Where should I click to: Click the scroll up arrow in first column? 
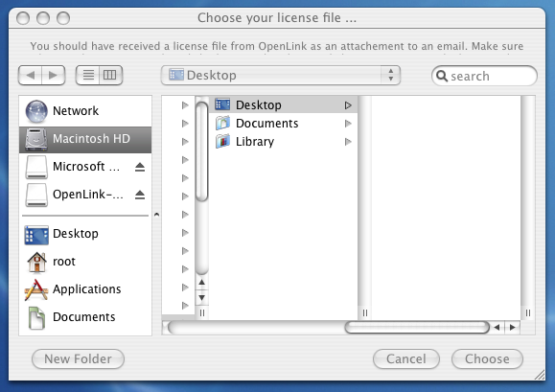201,283
